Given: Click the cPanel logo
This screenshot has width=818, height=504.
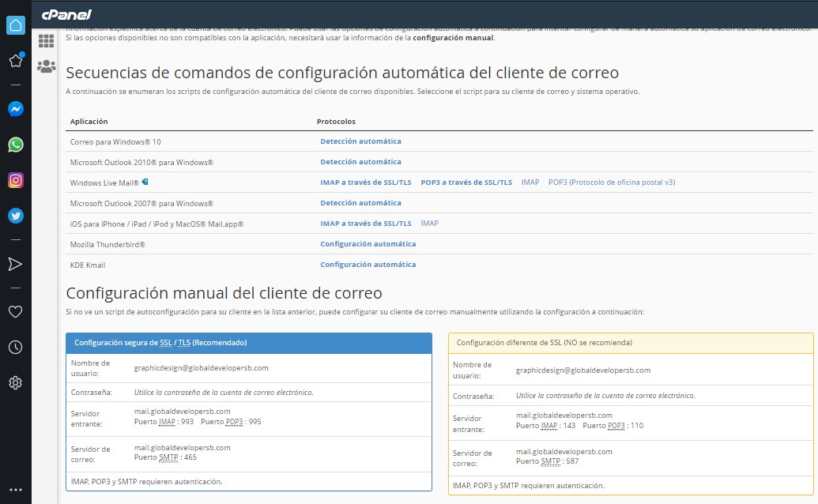Looking at the screenshot, I should [66, 13].
